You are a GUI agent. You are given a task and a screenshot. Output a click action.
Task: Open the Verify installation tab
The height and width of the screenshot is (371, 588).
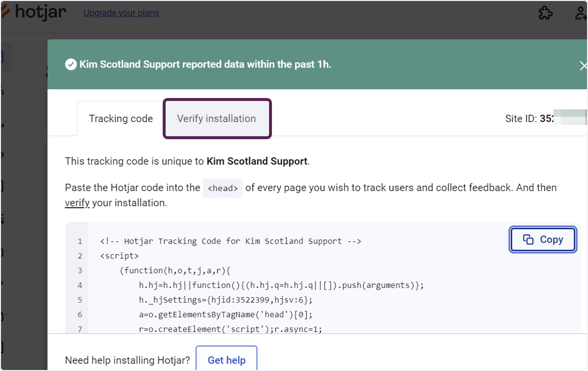(x=217, y=119)
